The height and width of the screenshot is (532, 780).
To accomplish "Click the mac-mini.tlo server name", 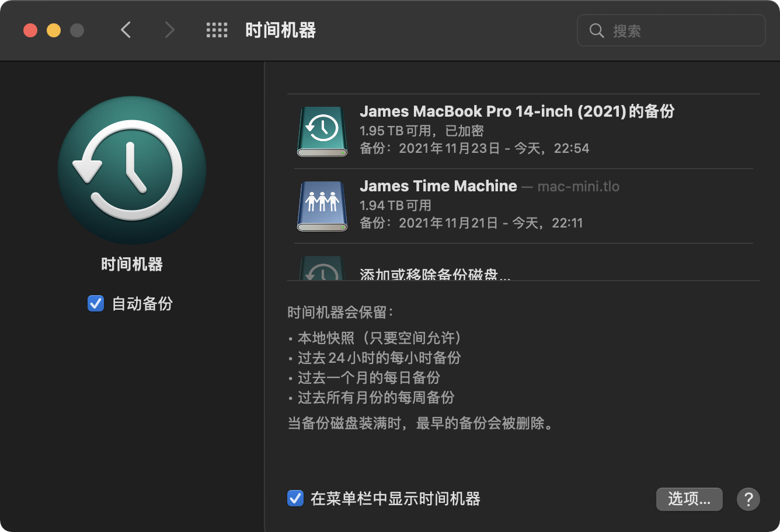I will click(x=579, y=187).
